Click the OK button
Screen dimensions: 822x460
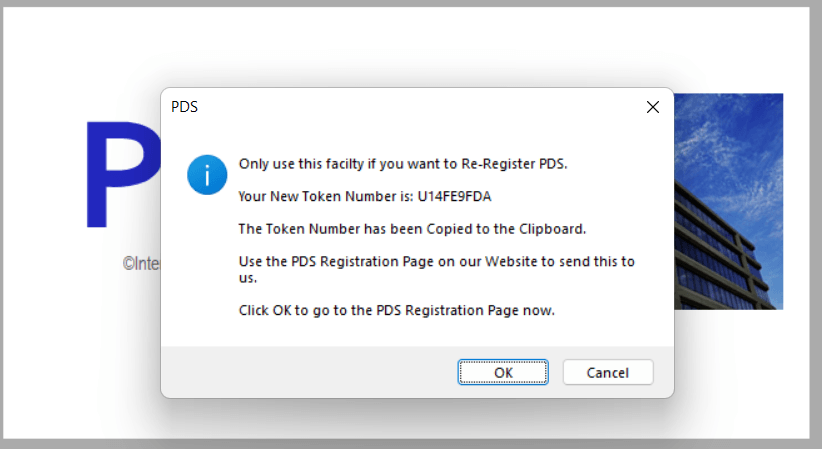coord(503,372)
